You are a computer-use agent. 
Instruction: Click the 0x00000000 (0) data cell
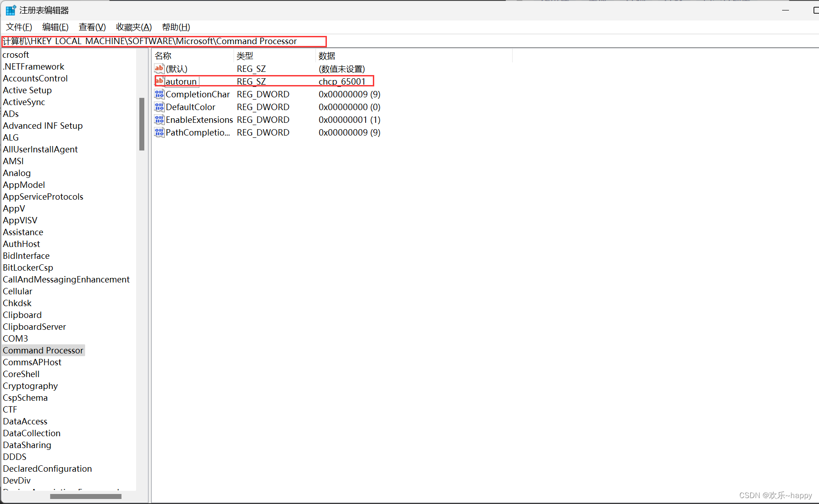pyautogui.click(x=349, y=107)
